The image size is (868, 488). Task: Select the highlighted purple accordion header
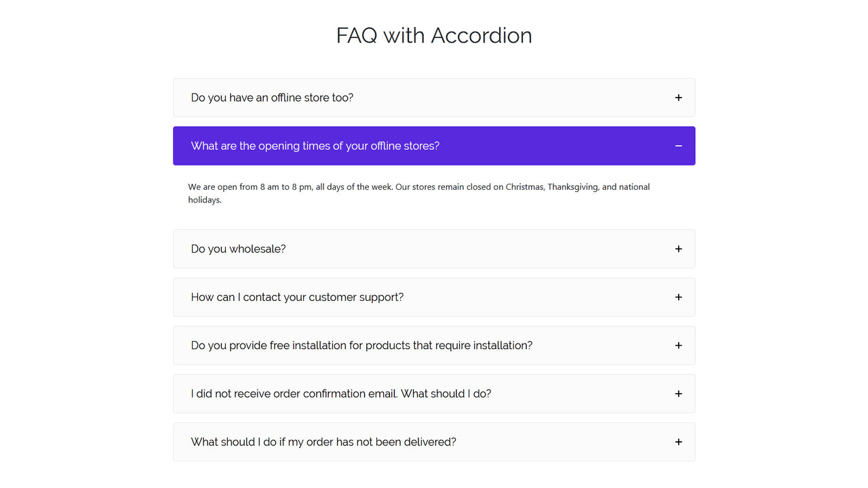point(434,146)
